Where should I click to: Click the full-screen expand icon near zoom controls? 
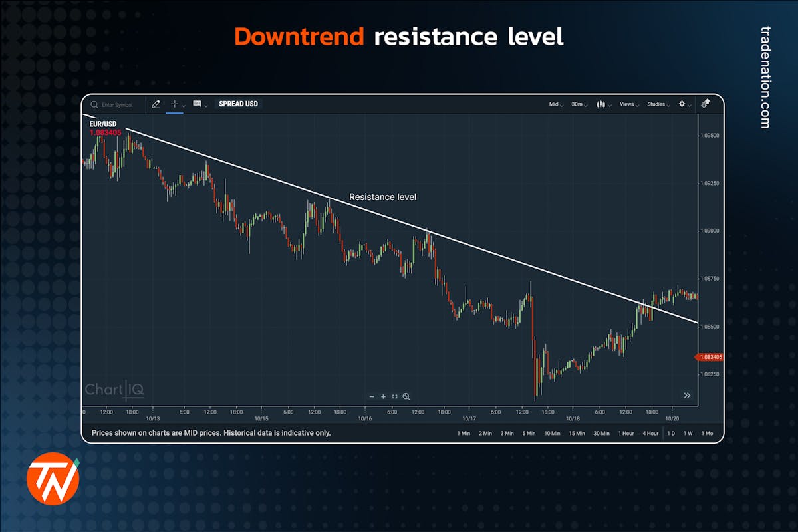(395, 396)
